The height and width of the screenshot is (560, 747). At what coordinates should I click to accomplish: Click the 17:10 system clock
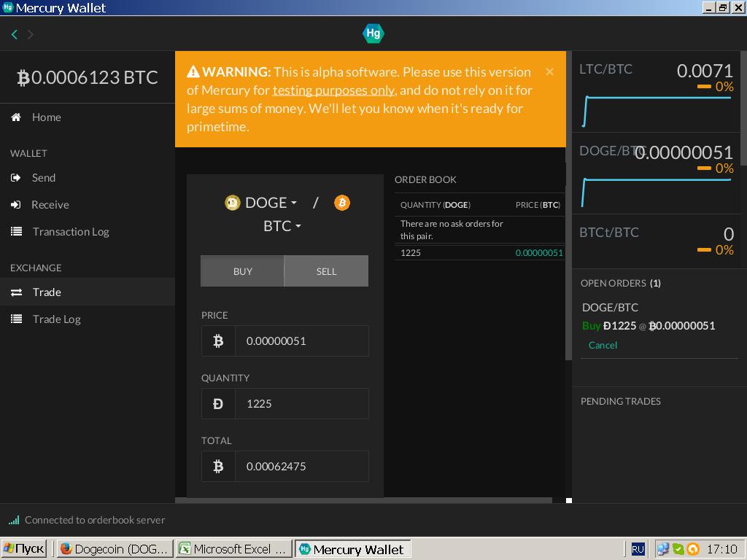[721, 549]
